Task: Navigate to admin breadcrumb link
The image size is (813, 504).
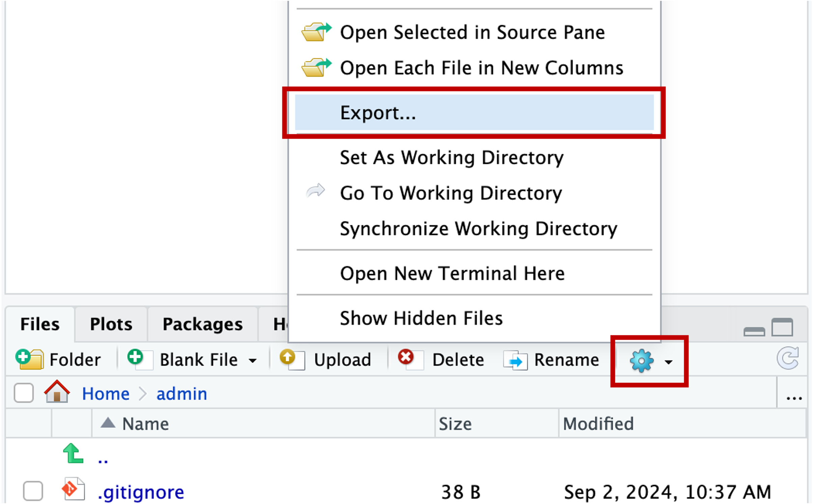Action: click(x=181, y=394)
